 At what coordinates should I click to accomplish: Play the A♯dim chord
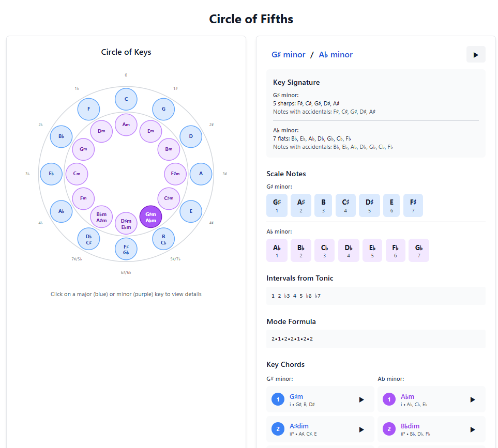(x=361, y=429)
